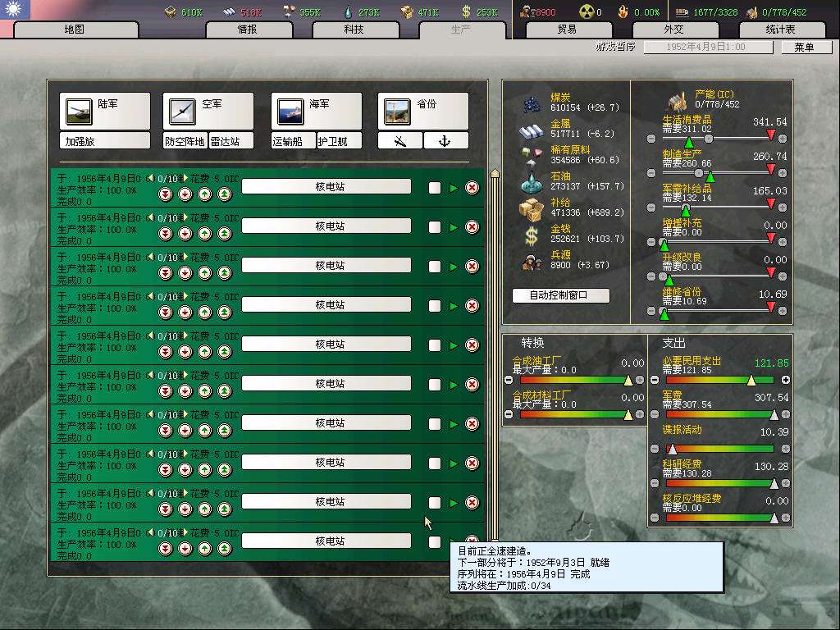Click the air base icon button under 省份
840x630 pixels.
tap(400, 141)
